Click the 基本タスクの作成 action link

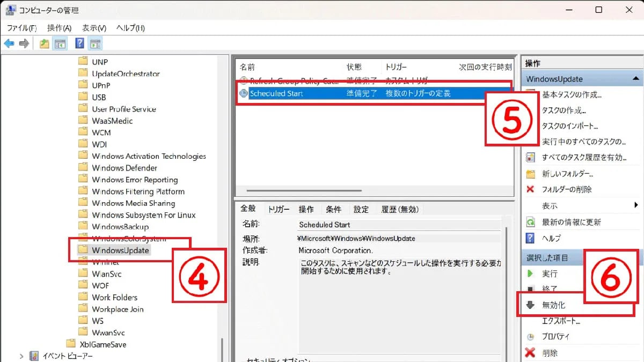pyautogui.click(x=572, y=95)
